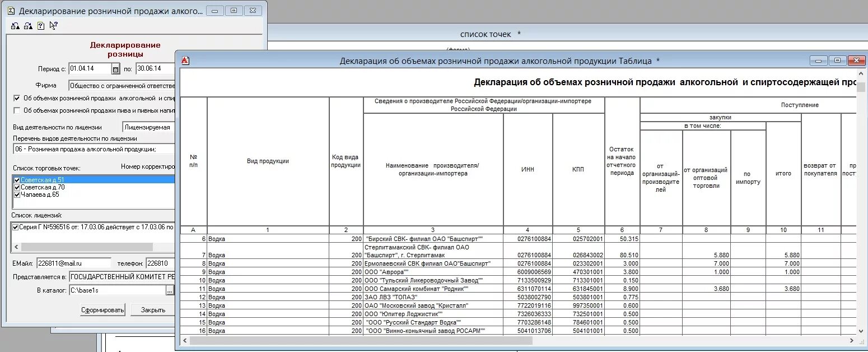Toggle checkbox for Советская д.70 trade point

click(x=17, y=187)
